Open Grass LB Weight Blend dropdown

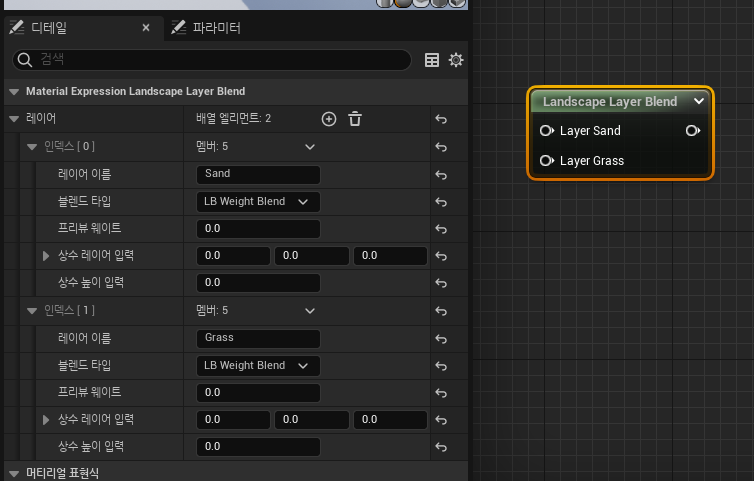[258, 366]
